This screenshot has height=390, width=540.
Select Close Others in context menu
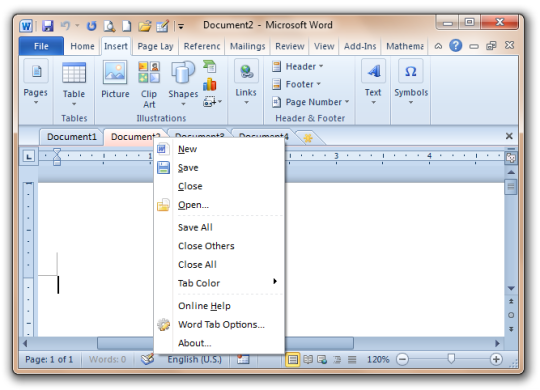(x=219, y=246)
